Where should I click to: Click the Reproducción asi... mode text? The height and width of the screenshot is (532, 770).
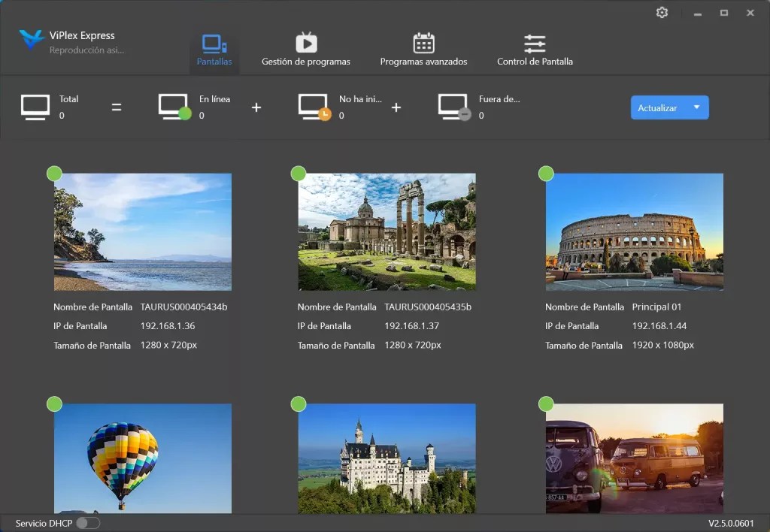86,50
